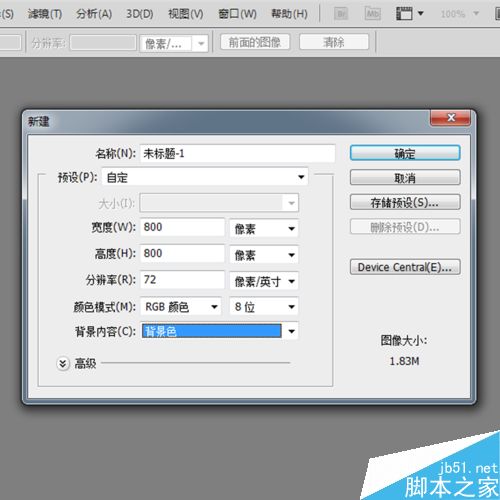Launch Mini Bridge from the Mb icon
Screen dimensions: 500x500
[372, 14]
